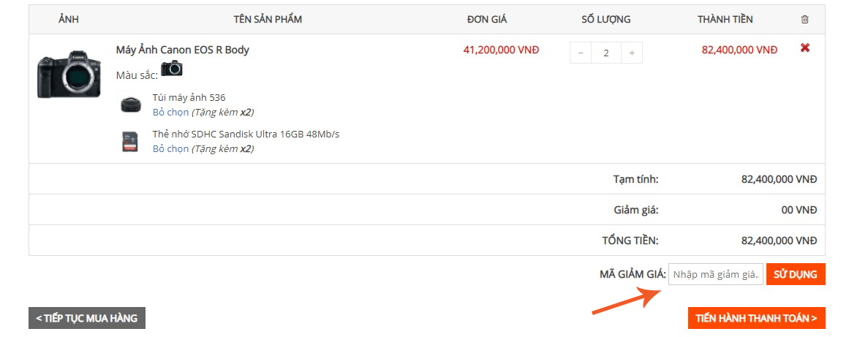
Task: Deselect gift Sandisk memory card via Bỏ chọn
Action: tap(170, 149)
